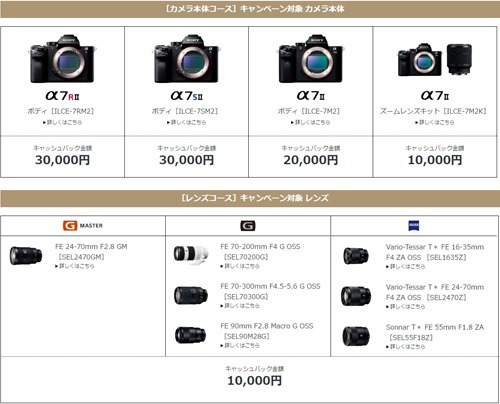500x404 pixels.
Task: Select text 'FE 90mm F2.8 Macro G OSS'
Action: pyautogui.click(x=267, y=326)
